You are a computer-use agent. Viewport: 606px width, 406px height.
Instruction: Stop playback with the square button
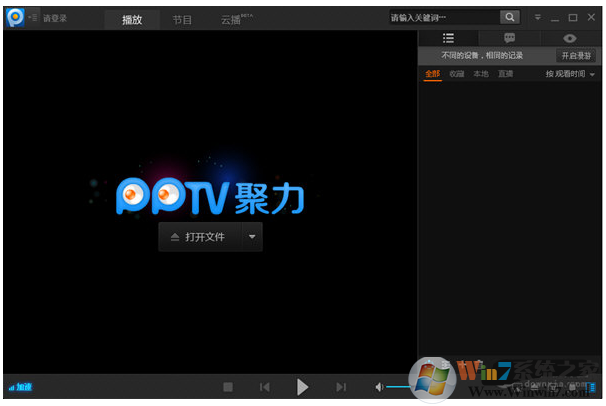coord(228,387)
